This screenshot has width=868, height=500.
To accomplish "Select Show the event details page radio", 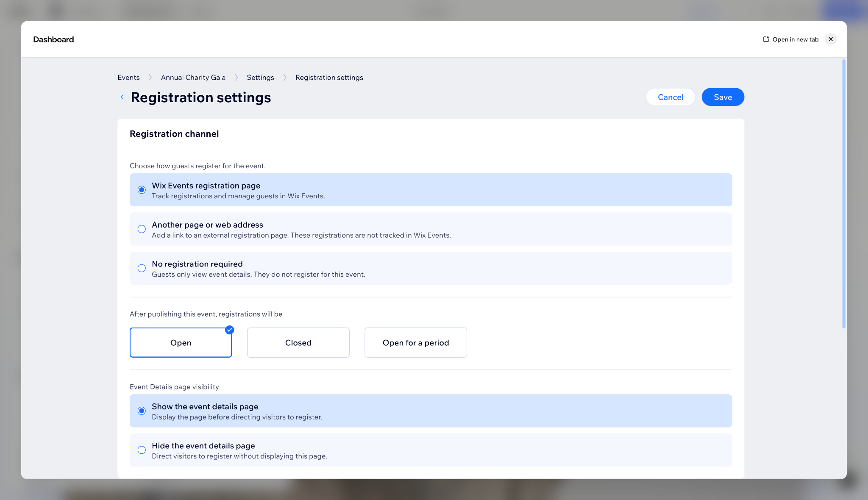I will pyautogui.click(x=142, y=411).
